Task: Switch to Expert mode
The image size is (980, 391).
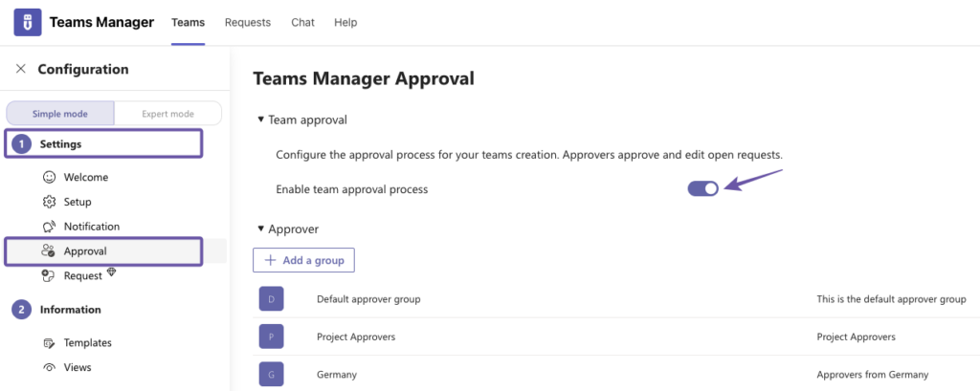Action: 167,114
